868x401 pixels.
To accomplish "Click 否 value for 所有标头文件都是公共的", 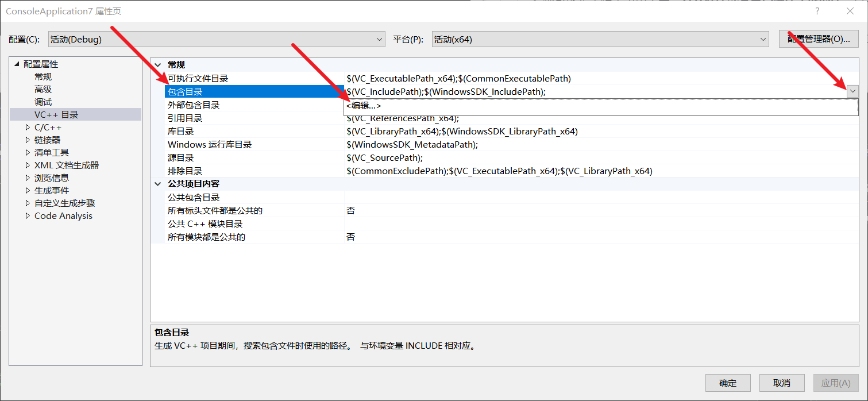I will (x=601, y=210).
